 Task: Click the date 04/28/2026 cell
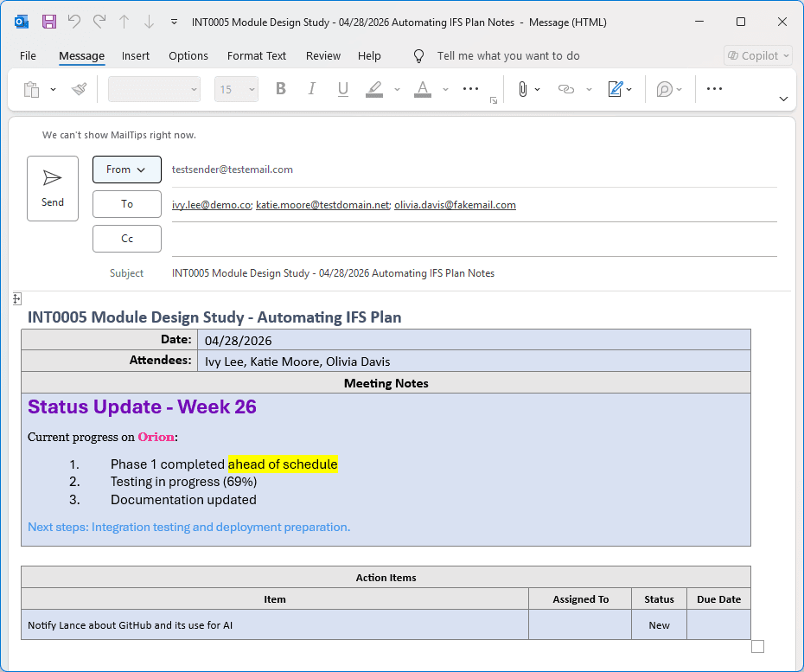pos(474,340)
